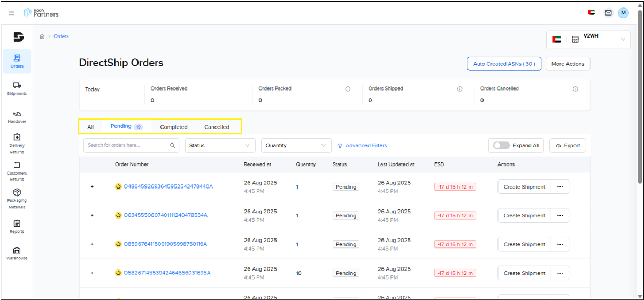Click the home breadcrumb icon
This screenshot has width=644, height=300.
point(42,36)
